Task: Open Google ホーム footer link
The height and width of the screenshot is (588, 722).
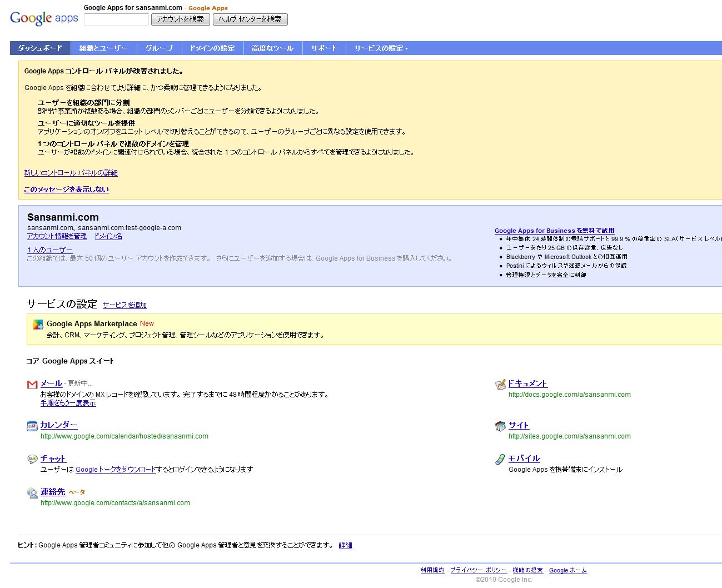Action: point(568,570)
